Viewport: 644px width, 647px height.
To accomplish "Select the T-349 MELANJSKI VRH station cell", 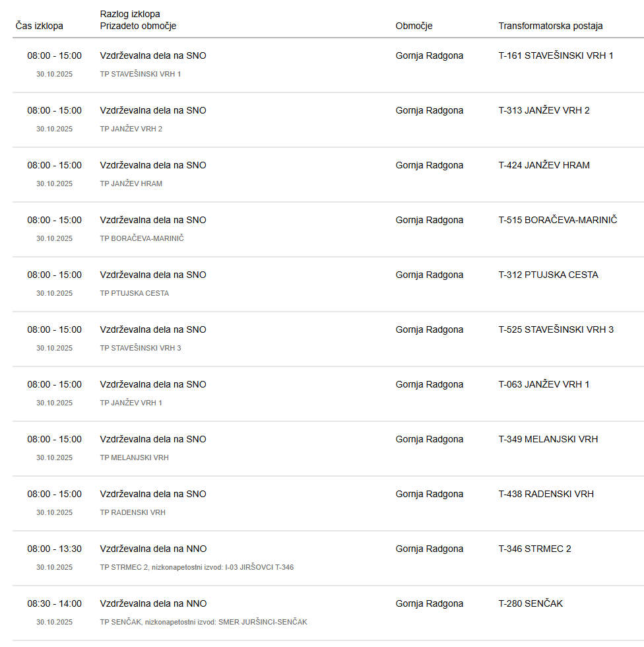I will (548, 439).
